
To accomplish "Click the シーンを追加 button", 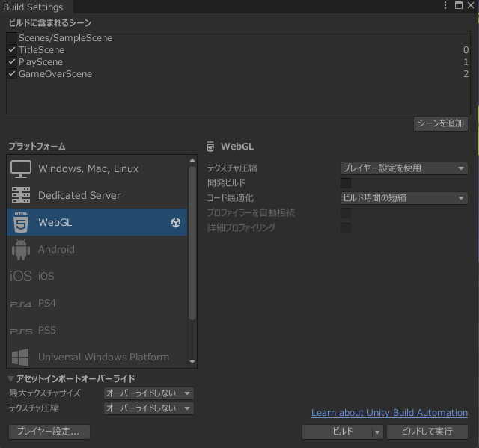I will tap(441, 123).
